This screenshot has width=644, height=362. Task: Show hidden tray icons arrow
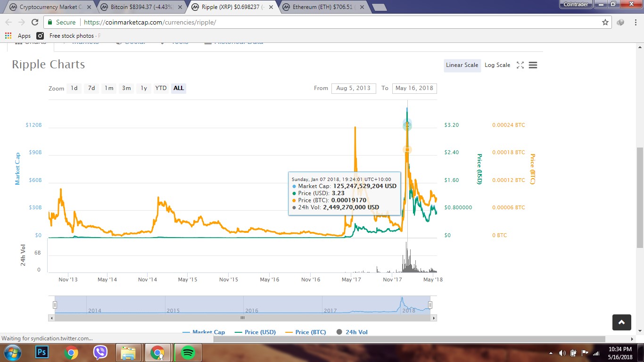coord(551,353)
